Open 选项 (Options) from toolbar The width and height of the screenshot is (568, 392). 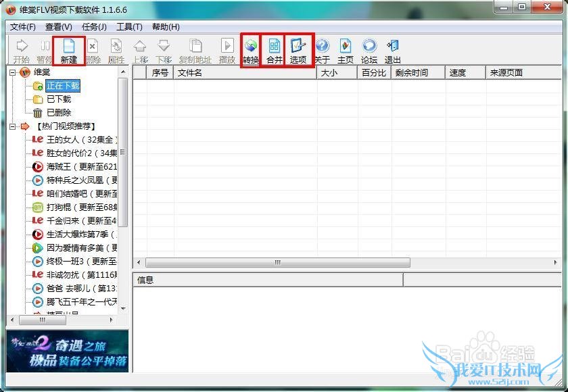click(x=298, y=51)
